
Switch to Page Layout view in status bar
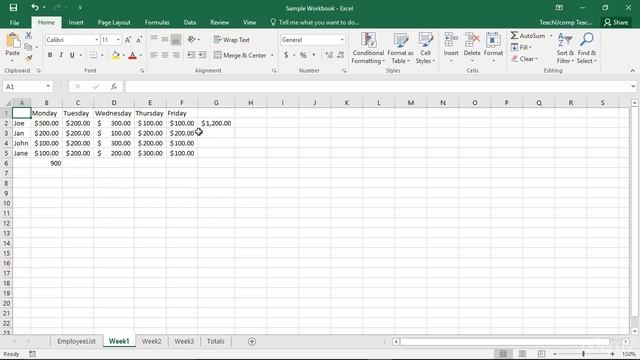point(522,353)
